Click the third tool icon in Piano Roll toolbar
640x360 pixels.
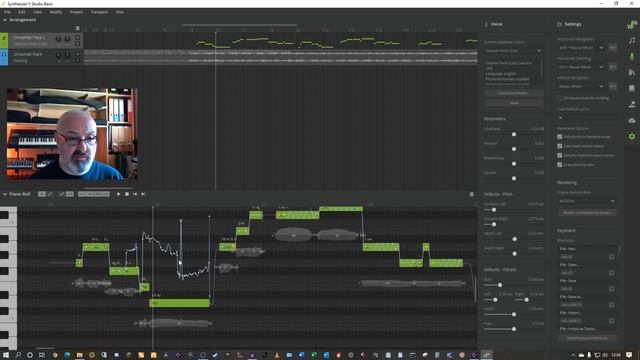[x=61, y=194]
